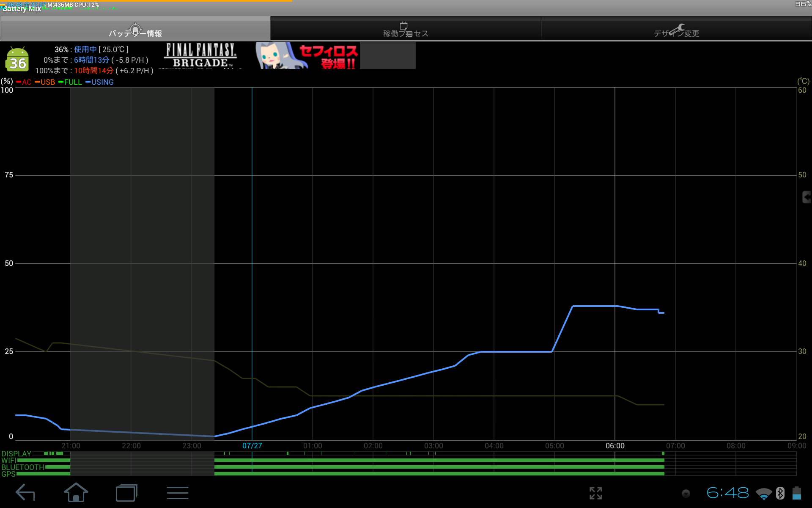Switch to the 稼働プロセス tab
Image resolution: width=812 pixels, height=508 pixels.
pyautogui.click(x=406, y=29)
